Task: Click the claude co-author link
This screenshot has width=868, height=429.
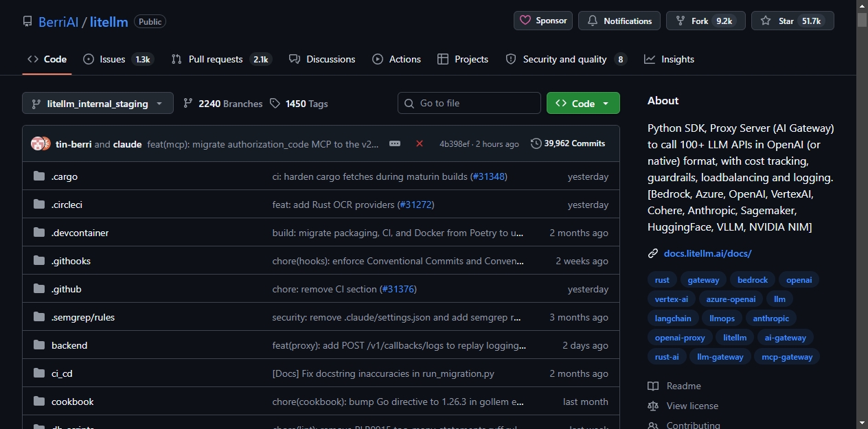Action: point(127,144)
